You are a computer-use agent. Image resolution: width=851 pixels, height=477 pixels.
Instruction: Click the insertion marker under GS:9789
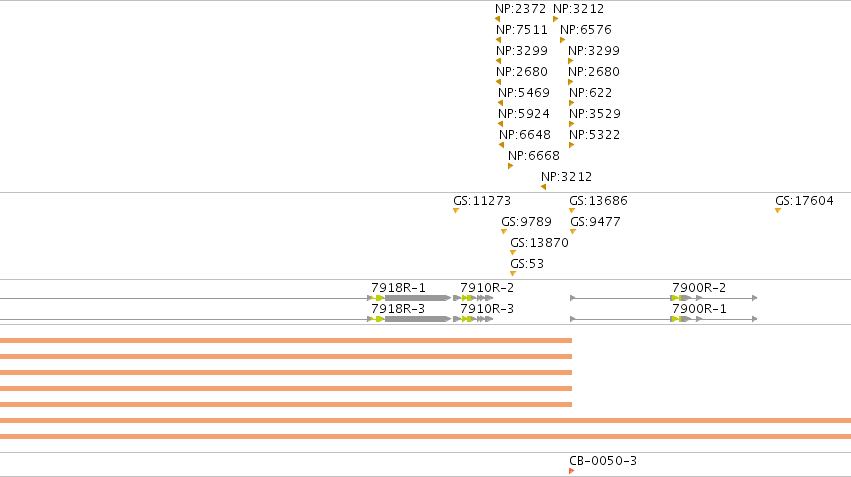[504, 232]
